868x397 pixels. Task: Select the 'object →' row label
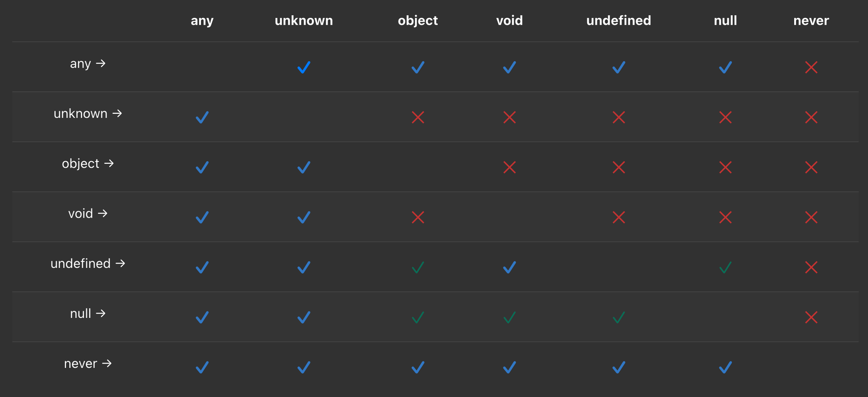[x=88, y=163]
